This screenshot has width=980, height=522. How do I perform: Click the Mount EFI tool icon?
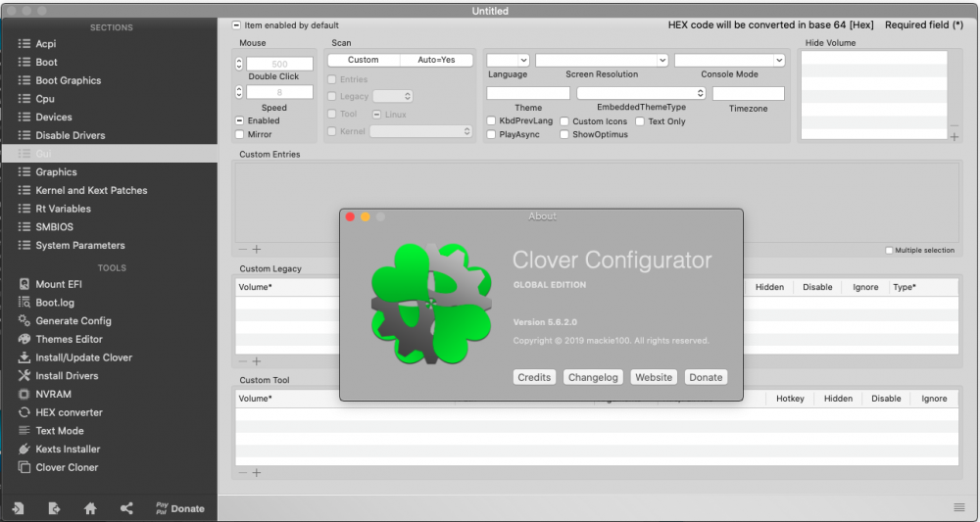tap(24, 284)
